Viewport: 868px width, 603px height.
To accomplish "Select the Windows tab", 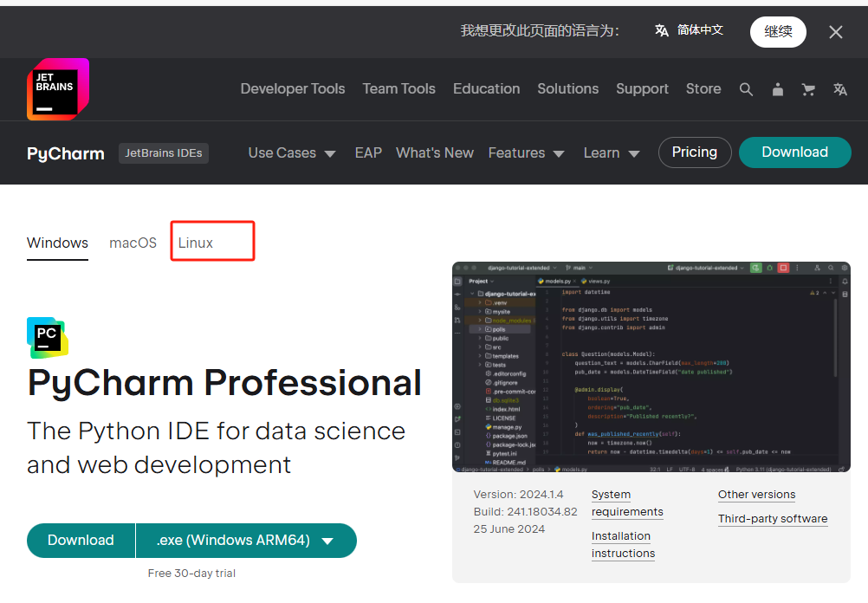I will (57, 243).
